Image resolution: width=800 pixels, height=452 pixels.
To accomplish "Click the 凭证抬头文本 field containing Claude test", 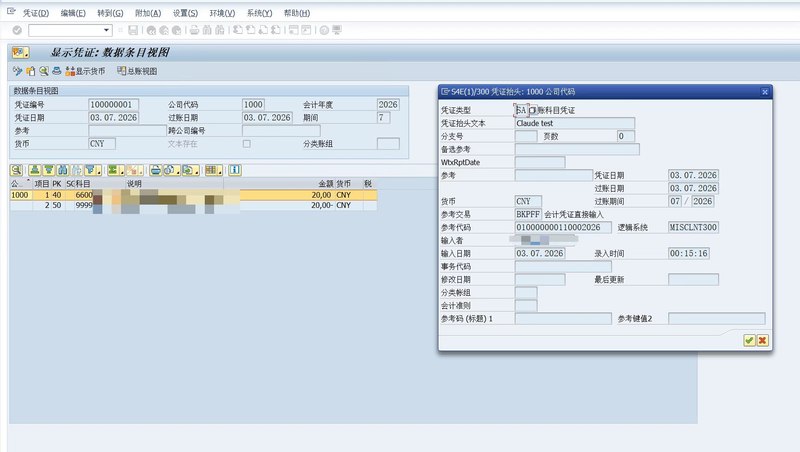I will pos(575,123).
